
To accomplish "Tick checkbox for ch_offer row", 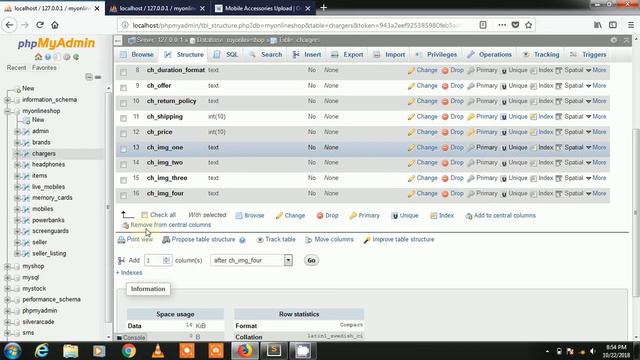I will 123,88.
